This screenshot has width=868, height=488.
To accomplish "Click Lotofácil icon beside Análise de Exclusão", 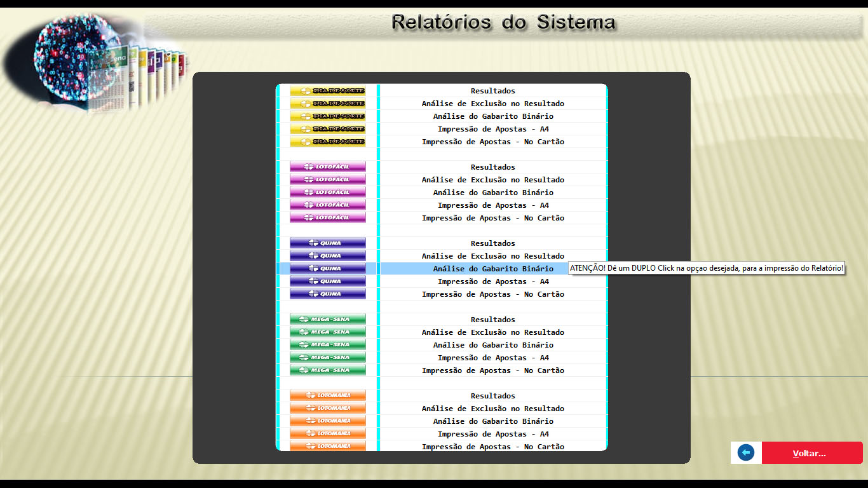I will click(x=328, y=180).
